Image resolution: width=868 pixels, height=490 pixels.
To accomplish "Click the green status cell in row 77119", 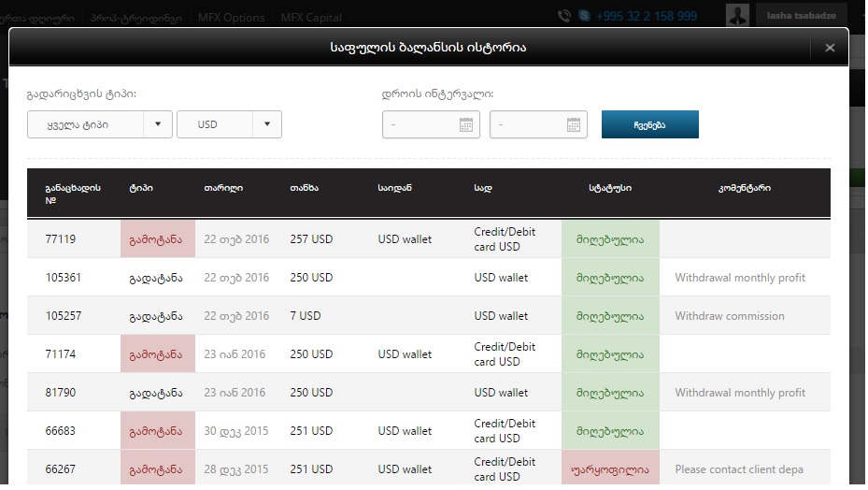I will click(610, 238).
